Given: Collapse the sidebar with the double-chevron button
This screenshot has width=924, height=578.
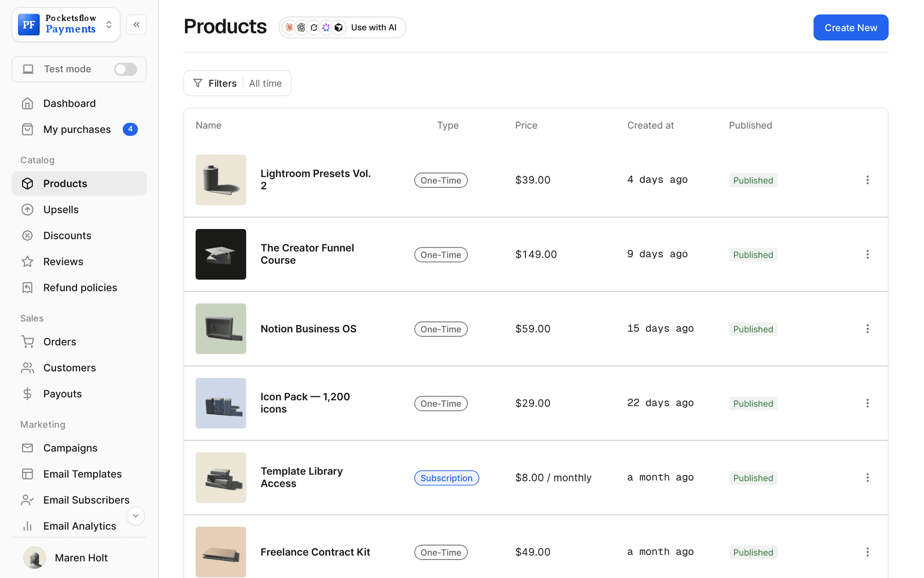Looking at the screenshot, I should pos(136,24).
